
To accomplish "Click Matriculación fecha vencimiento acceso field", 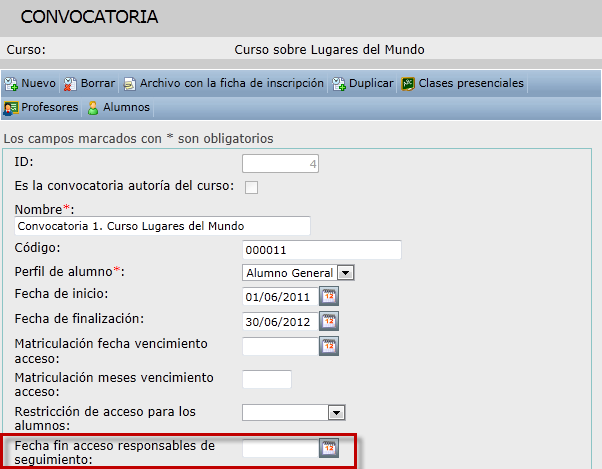I will point(280,346).
